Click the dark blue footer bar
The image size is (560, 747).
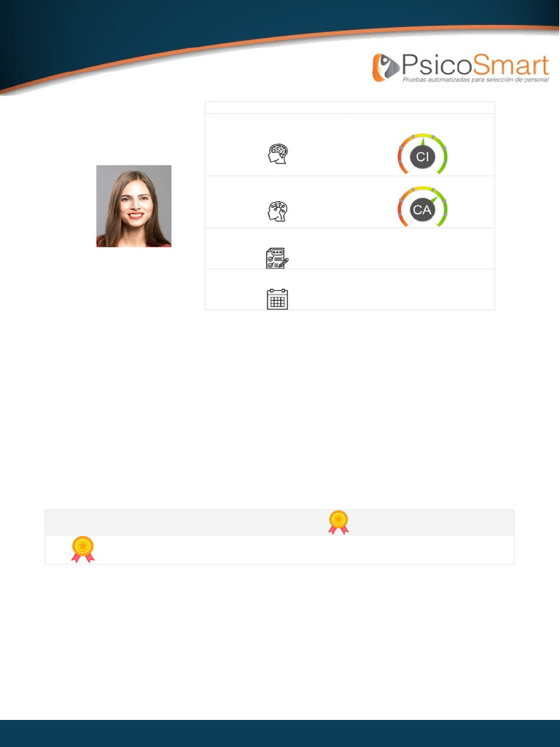click(x=280, y=734)
